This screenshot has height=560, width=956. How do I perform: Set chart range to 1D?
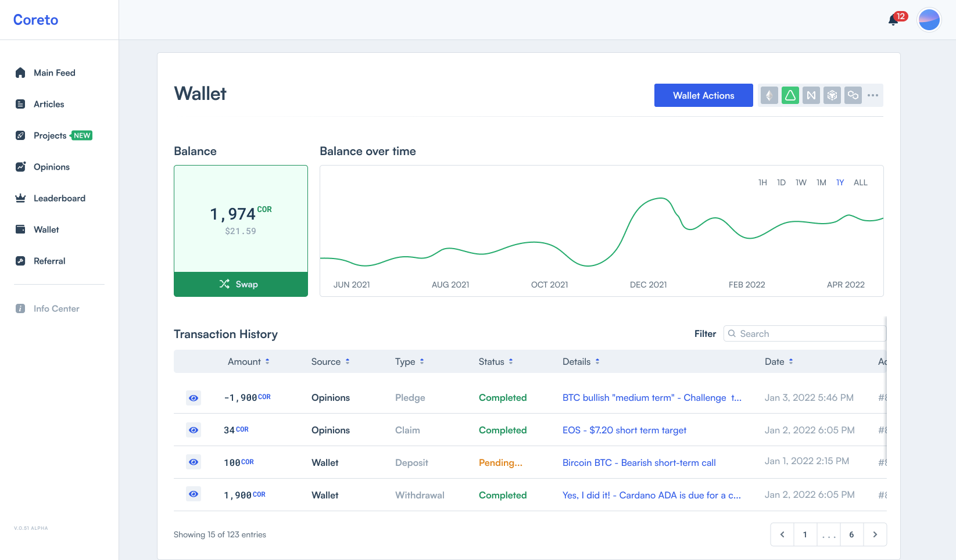tap(781, 182)
